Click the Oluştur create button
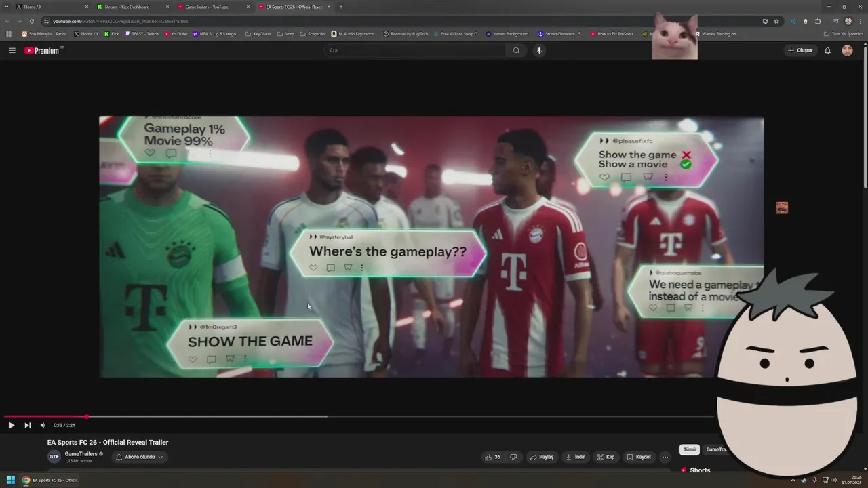Viewport: 868px width, 488px height. tap(800, 50)
